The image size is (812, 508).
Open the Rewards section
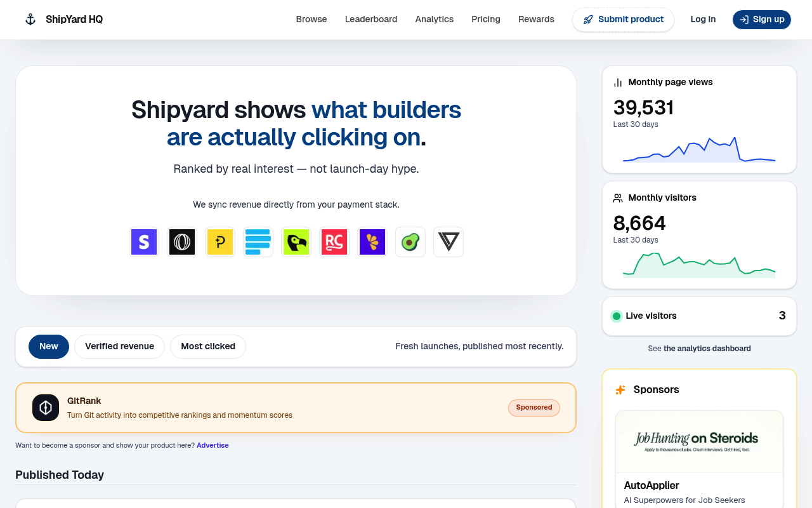tap(536, 20)
